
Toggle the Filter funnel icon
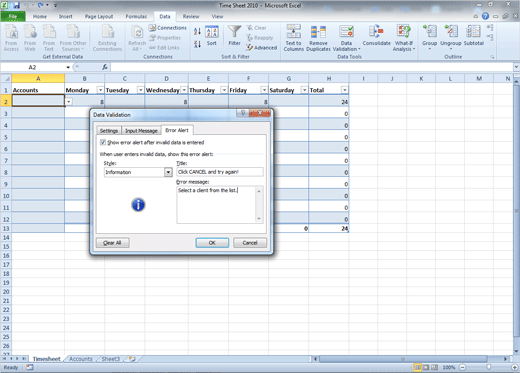point(234,36)
